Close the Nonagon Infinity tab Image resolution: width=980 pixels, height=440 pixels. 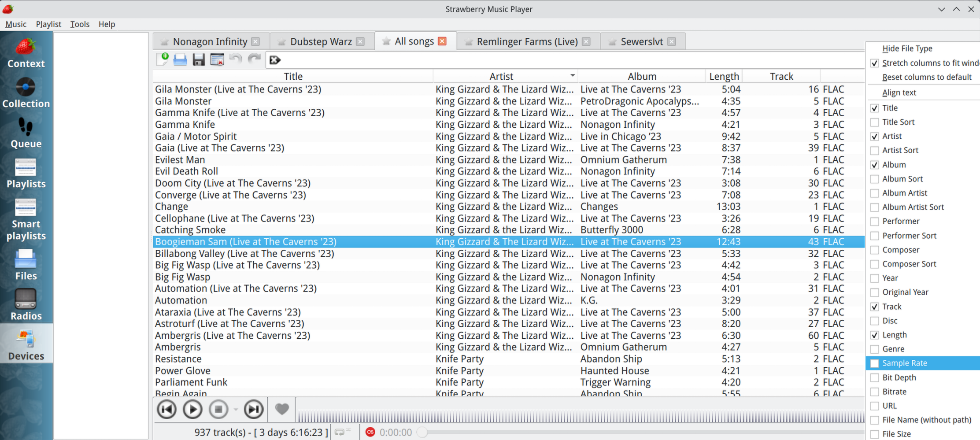[255, 41]
